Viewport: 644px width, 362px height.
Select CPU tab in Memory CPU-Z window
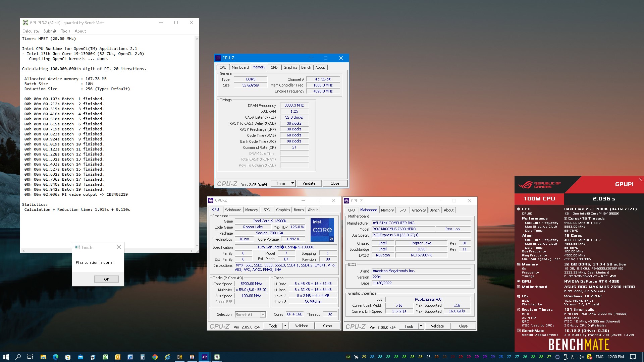223,67
